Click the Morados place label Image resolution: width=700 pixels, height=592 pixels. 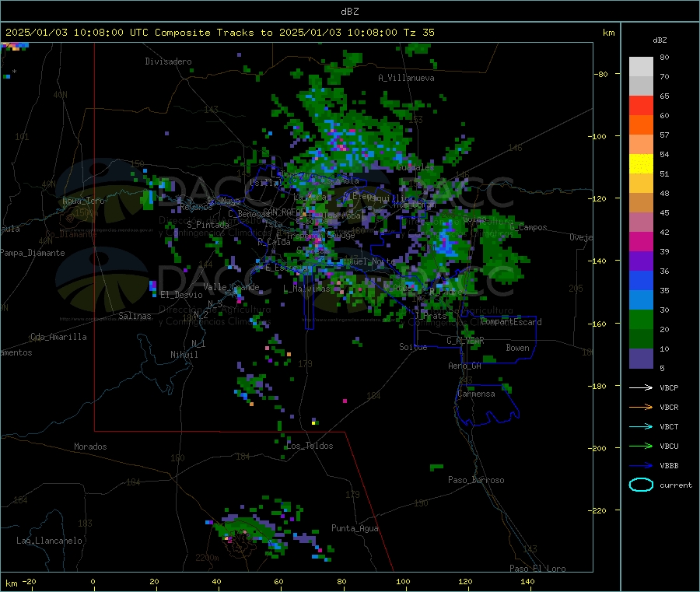point(90,447)
